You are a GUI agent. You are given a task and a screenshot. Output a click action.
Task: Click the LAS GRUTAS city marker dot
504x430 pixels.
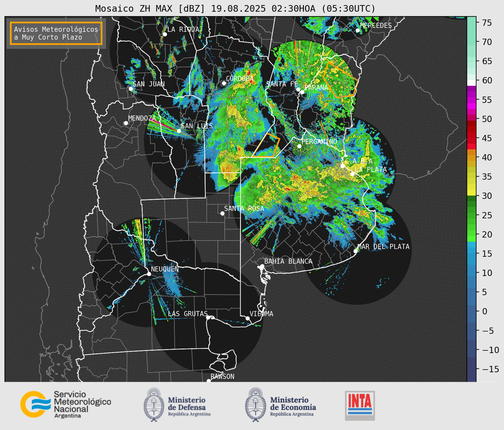[208, 317]
